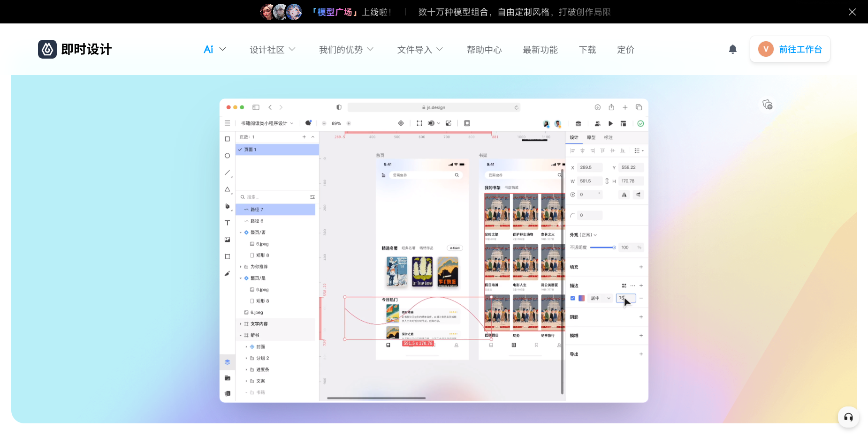Click the horizontal flip toggle icon

coord(624,195)
